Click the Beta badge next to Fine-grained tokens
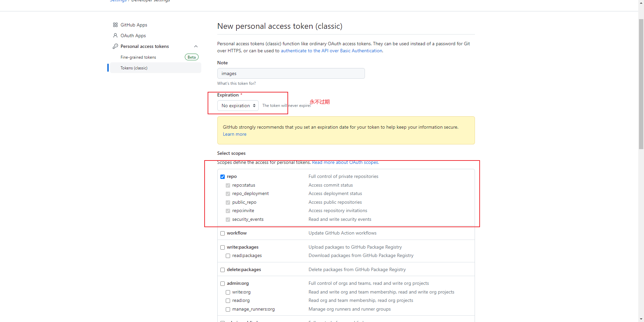 (x=192, y=57)
